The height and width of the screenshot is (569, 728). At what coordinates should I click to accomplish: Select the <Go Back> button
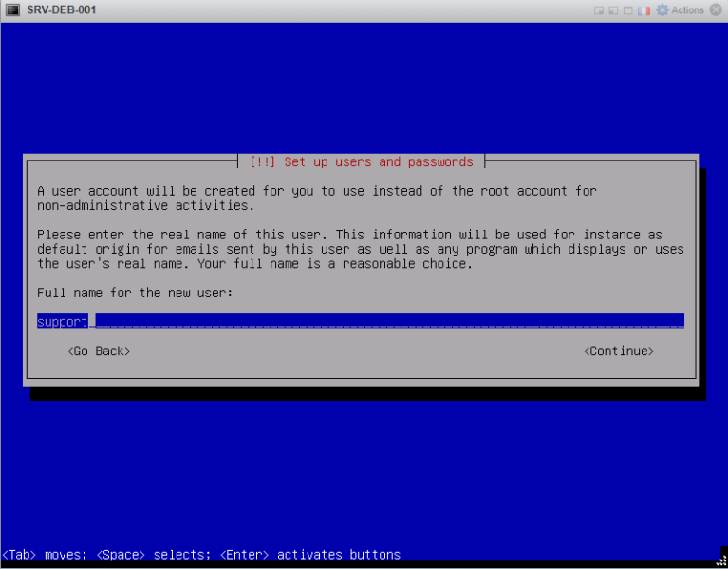(99, 351)
